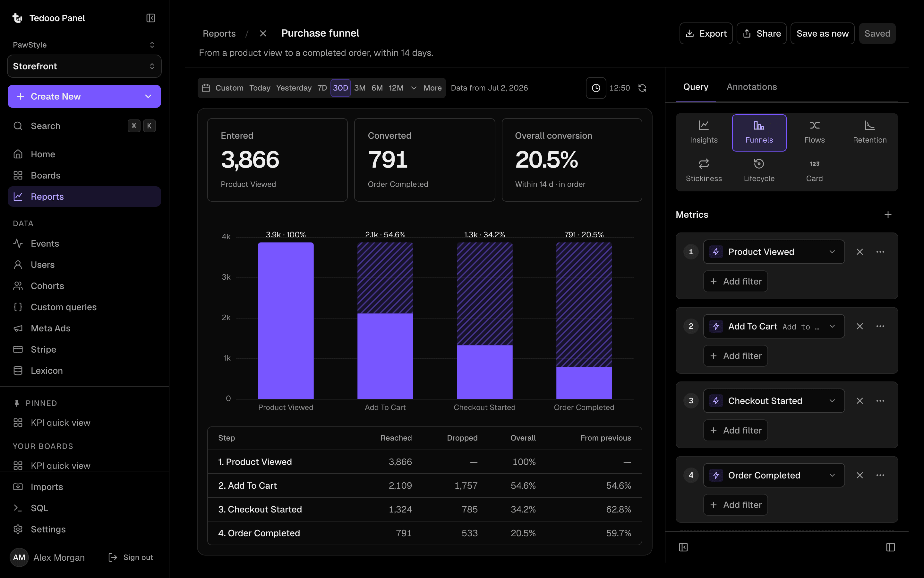This screenshot has width=924, height=578.
Task: Click the refresh data icon next to 12:50
Action: pyautogui.click(x=642, y=88)
